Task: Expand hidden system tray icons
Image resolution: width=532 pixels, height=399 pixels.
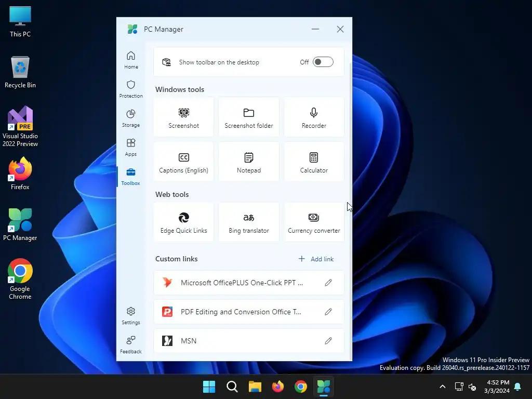Action: click(x=443, y=387)
